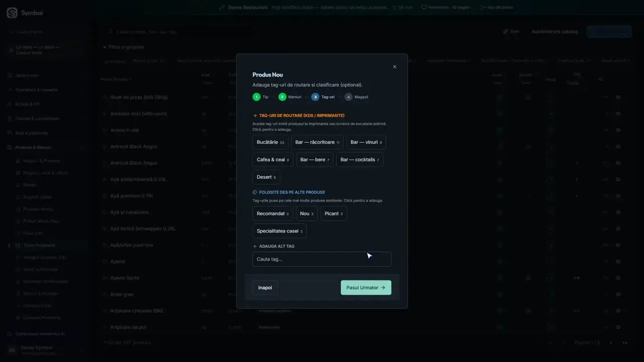Open the Sym assistant button

pyautogui.click(x=511, y=32)
